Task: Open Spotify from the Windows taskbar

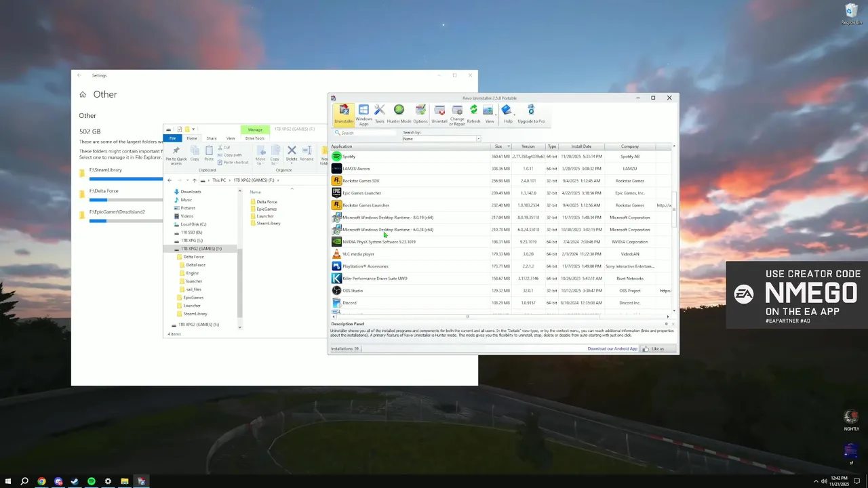Action: pyautogui.click(x=92, y=481)
